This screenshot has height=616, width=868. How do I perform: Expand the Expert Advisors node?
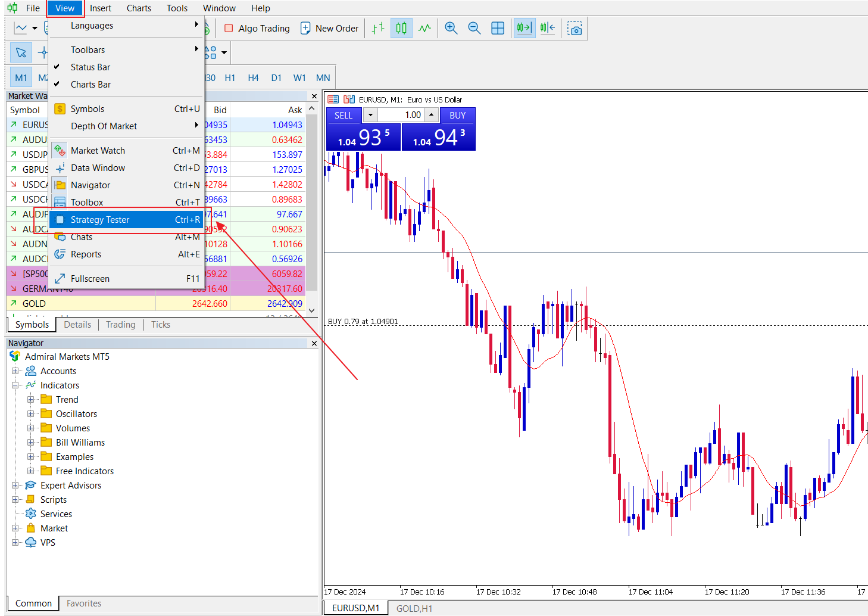point(15,486)
